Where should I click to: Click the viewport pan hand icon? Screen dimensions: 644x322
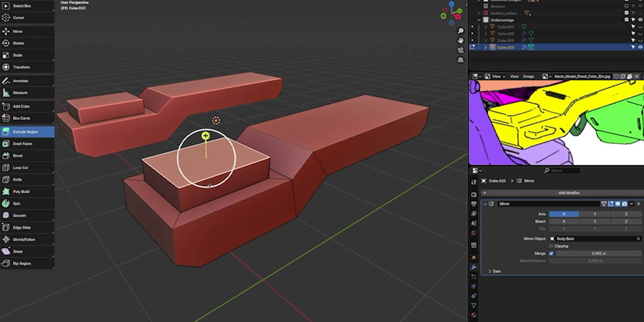(460, 40)
